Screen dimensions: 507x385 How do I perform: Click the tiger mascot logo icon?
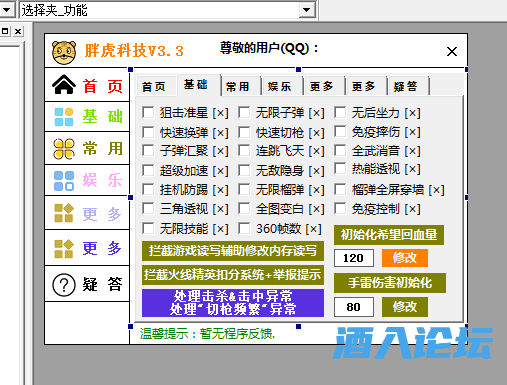pyautogui.click(x=64, y=52)
